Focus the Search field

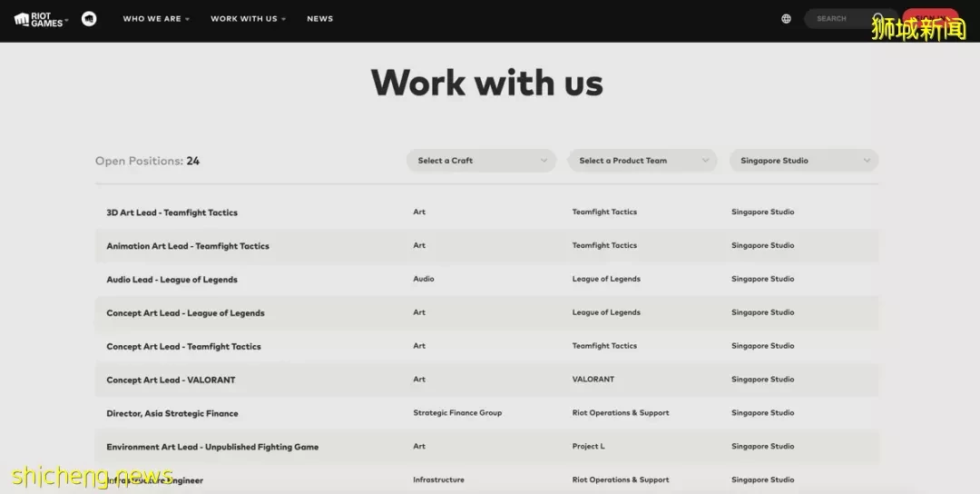850,19
